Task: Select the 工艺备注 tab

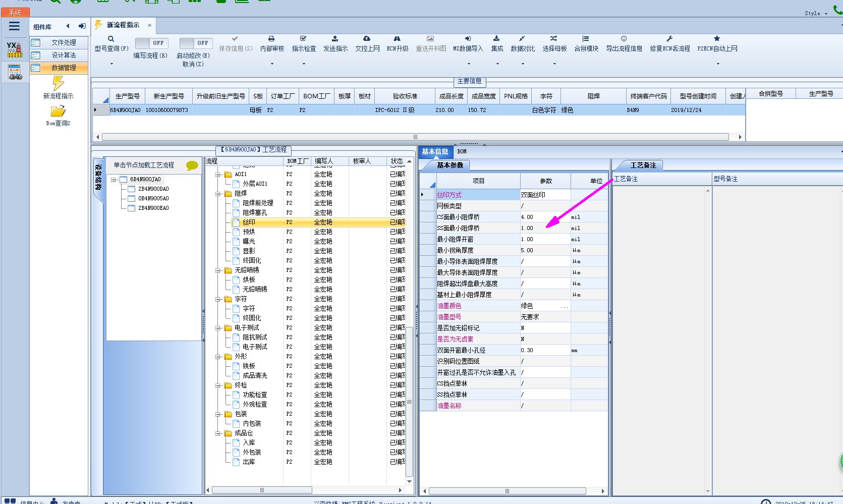Action: pos(643,165)
